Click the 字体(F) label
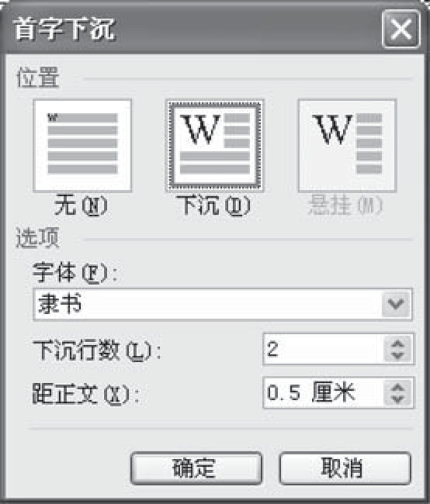 pyautogui.click(x=75, y=273)
